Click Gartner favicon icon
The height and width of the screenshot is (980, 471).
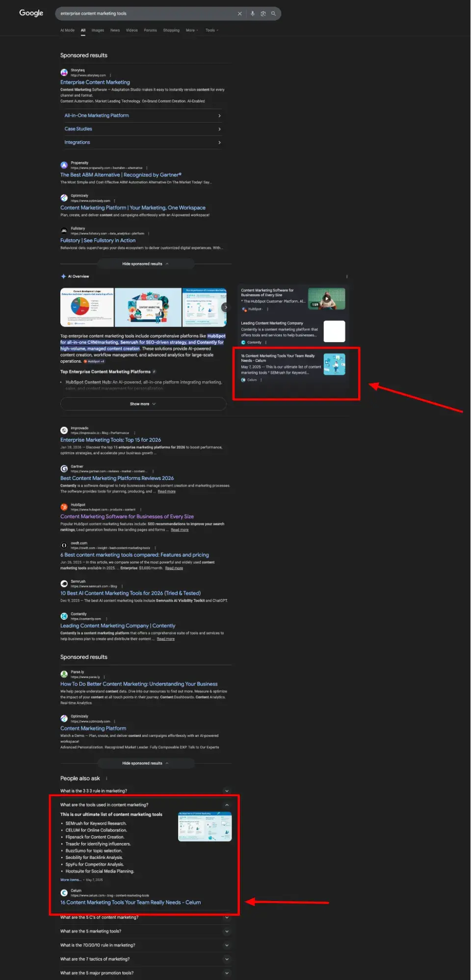(64, 469)
